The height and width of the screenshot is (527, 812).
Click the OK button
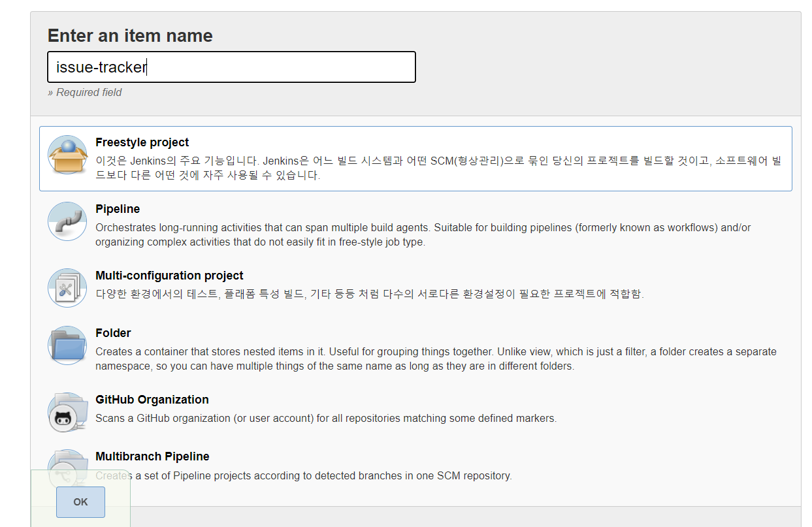[x=80, y=502]
